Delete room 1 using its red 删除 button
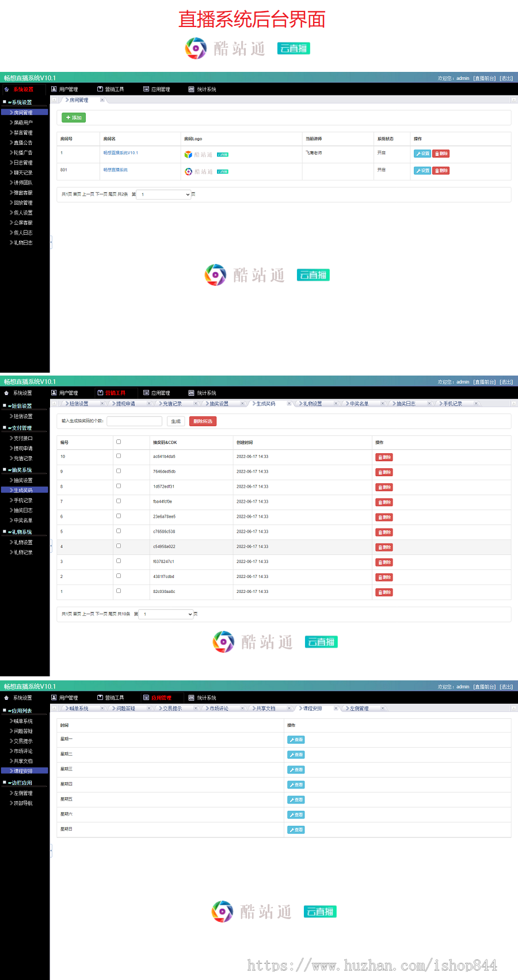Screen dimensions: 518x980 440,154
